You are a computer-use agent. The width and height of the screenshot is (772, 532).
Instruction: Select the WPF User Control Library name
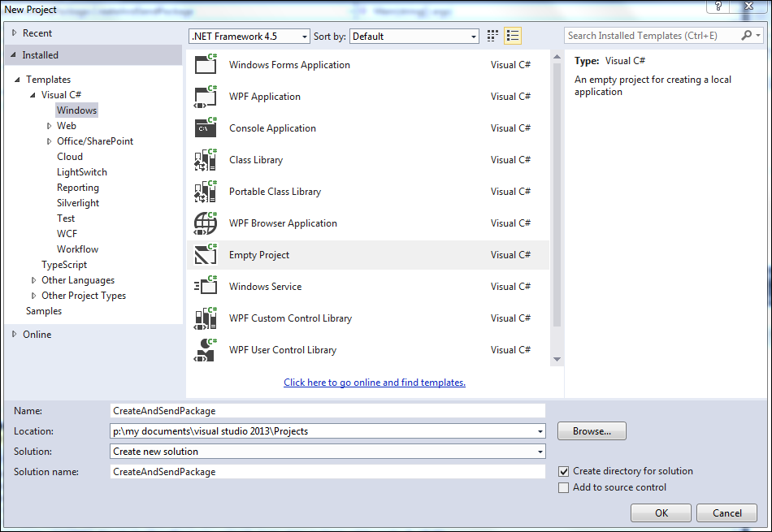(283, 350)
